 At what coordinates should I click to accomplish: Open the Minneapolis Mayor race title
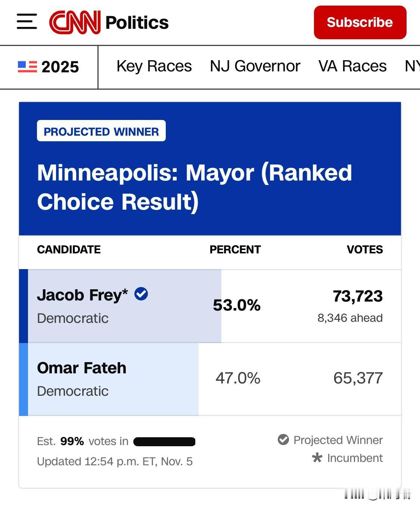click(x=194, y=187)
